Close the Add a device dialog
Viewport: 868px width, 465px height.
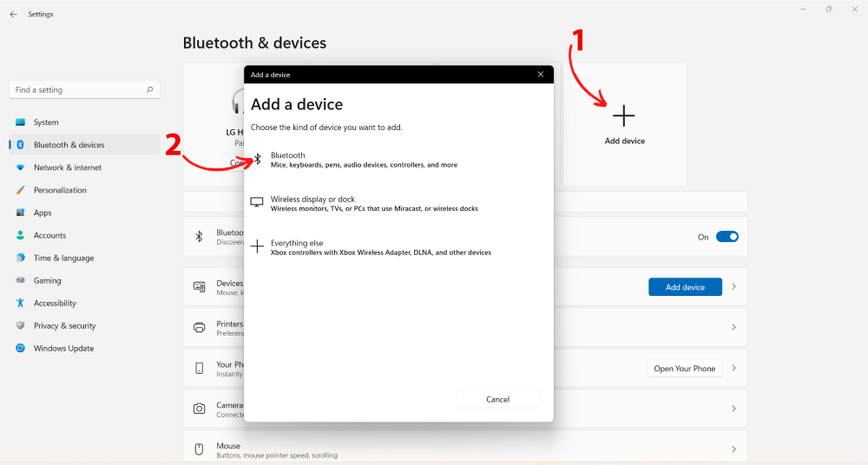(x=541, y=75)
